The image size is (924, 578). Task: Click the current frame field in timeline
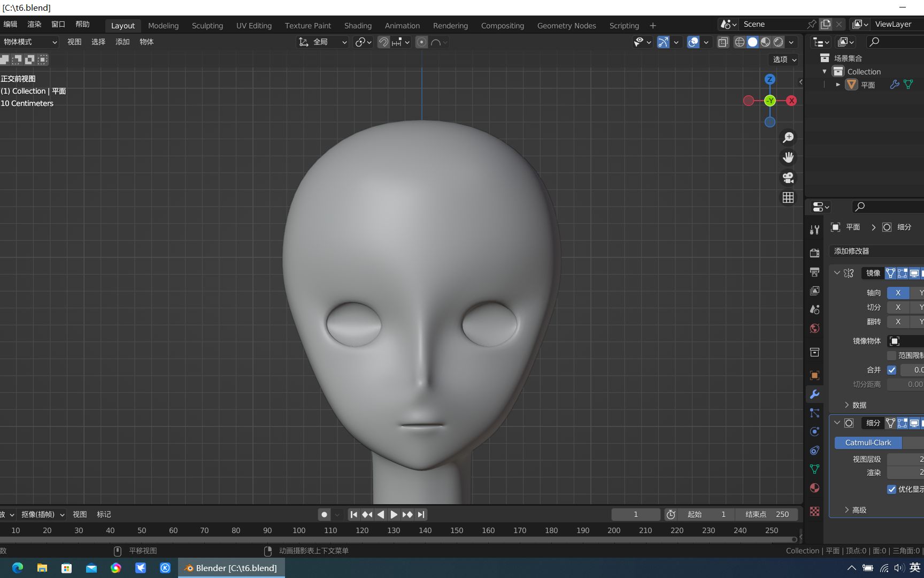[x=636, y=514]
